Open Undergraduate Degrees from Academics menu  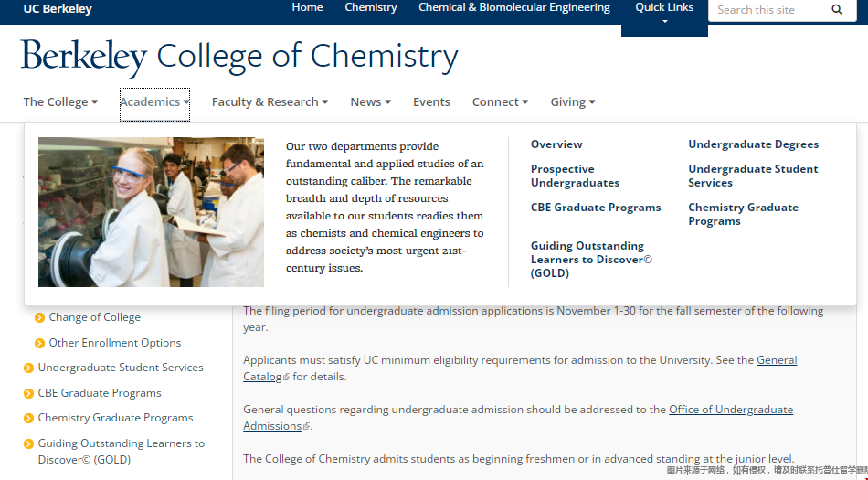[x=753, y=144]
